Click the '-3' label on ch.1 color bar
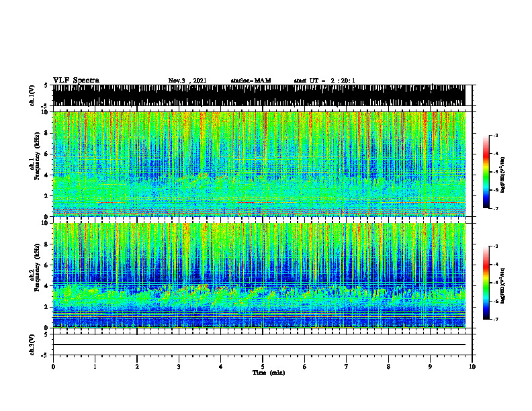The width and height of the screenshot is (532, 411). (x=495, y=135)
